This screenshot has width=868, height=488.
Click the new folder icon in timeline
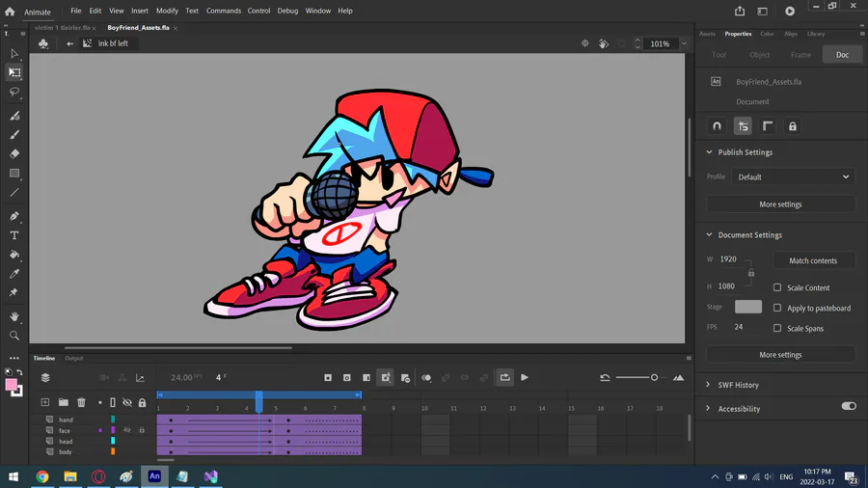[x=64, y=402]
